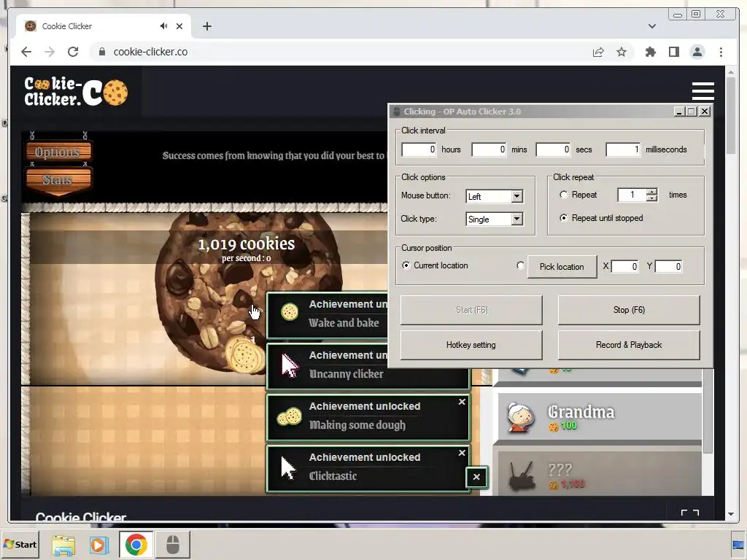Toggle fullscreen for the game frame

tap(689, 513)
